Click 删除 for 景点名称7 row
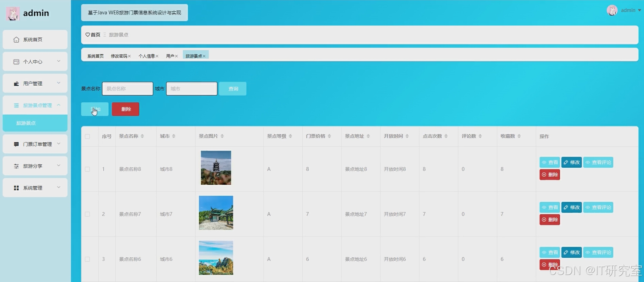Screen dimensions: 644x282 click(550, 220)
